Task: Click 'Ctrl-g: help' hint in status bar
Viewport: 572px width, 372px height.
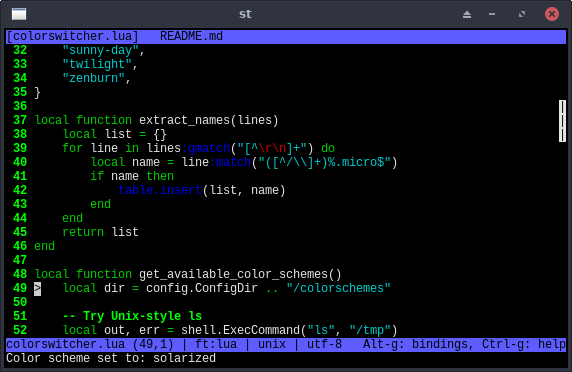Action: (x=524, y=344)
